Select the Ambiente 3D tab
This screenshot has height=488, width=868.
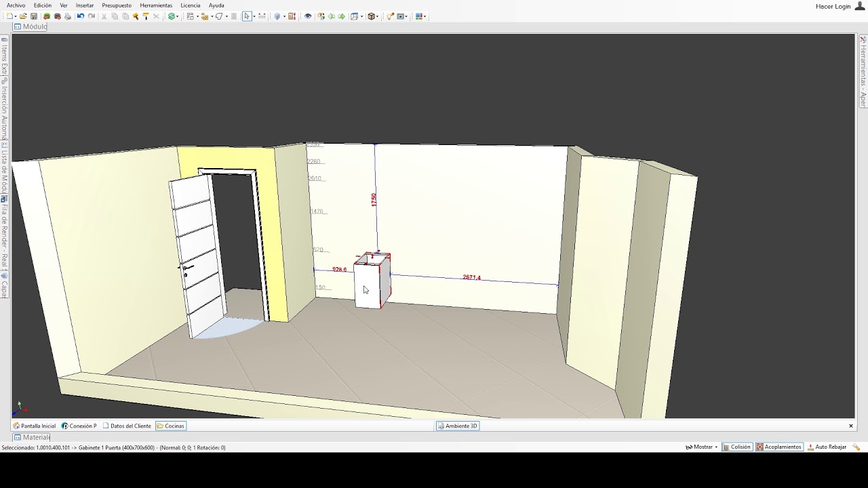pyautogui.click(x=458, y=426)
